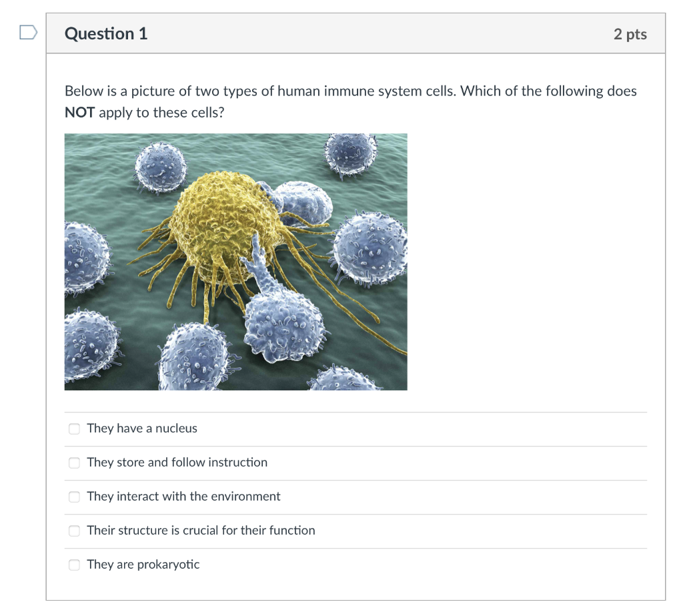The image size is (683, 616).
Task: Select the answer text "They have a nucleus"
Action: pyautogui.click(x=141, y=428)
